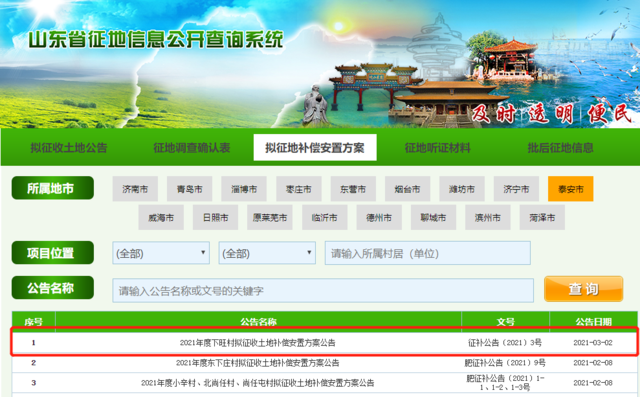Click the 项目位置 green label
The height and width of the screenshot is (397, 640).
pyautogui.click(x=53, y=253)
